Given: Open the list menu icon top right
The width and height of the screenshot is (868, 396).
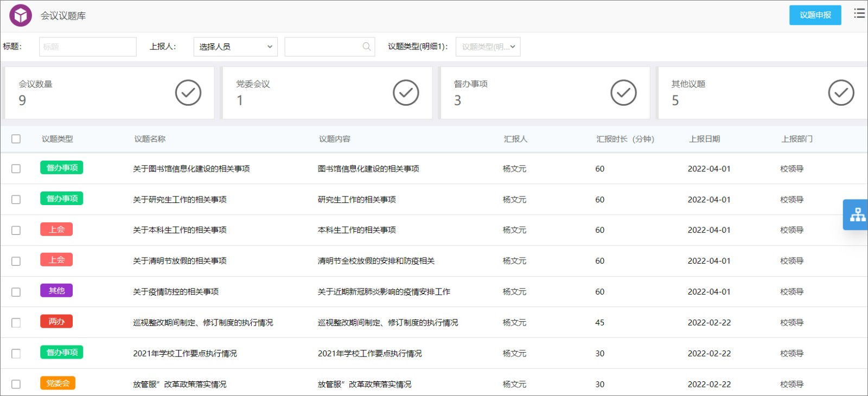Looking at the screenshot, I should click(859, 13).
